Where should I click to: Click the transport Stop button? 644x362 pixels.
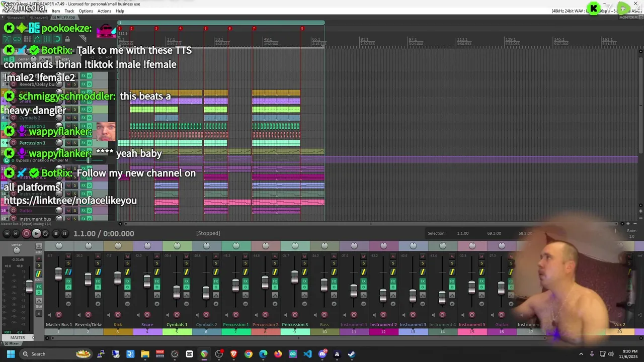click(55, 233)
